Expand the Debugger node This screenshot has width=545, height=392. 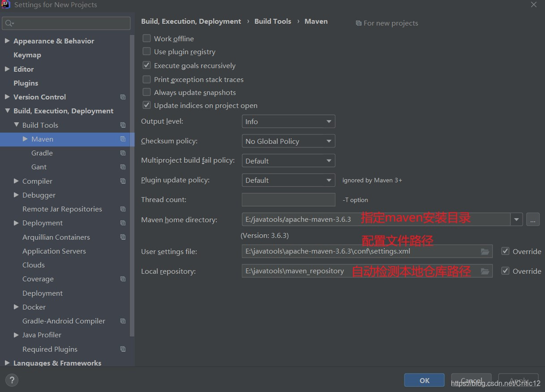click(16, 195)
